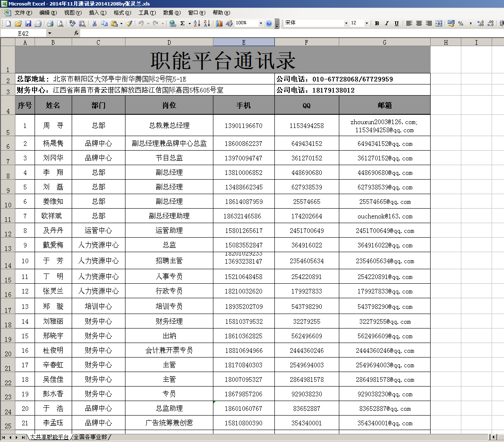
Task: Show the Drawing toolbar
Action: 229,23
